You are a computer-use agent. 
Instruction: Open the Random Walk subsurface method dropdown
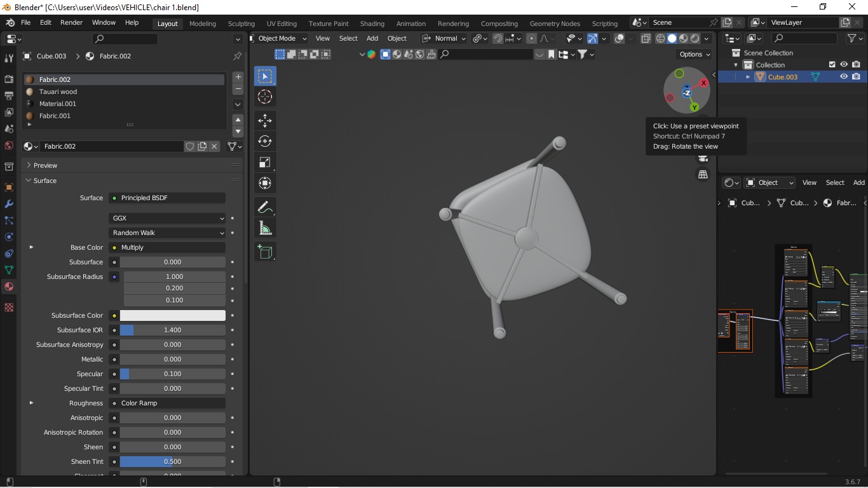[x=168, y=233]
